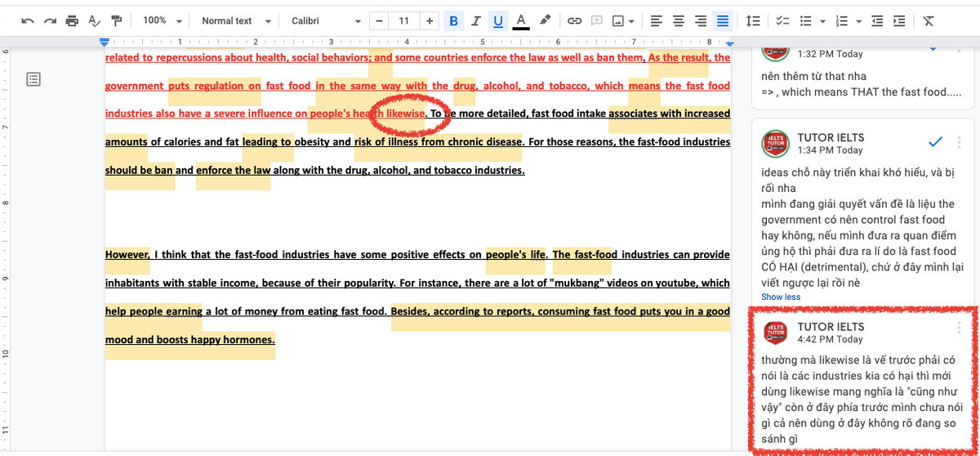Click the phrase "enforce the law" in the last line of the first paragraph
The width and height of the screenshot is (980, 456).
click(x=234, y=171)
